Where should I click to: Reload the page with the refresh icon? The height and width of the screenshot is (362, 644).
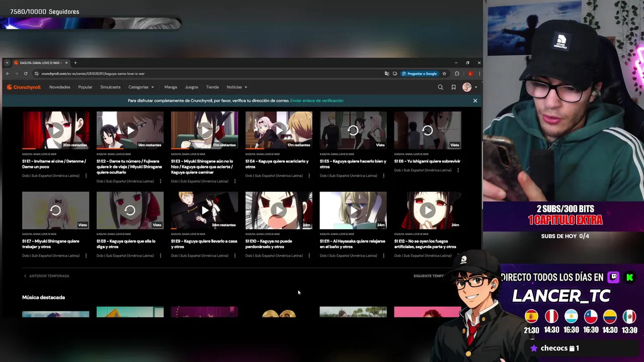pos(26,73)
